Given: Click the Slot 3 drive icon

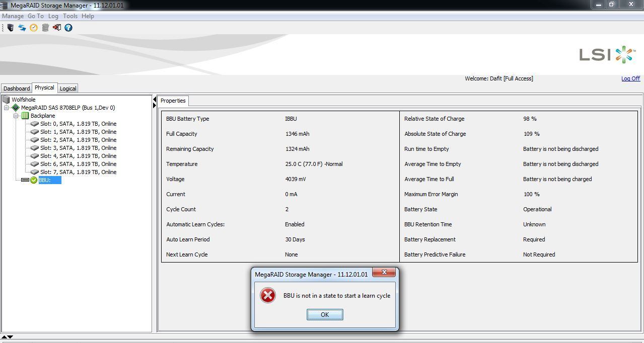Looking at the screenshot, I should 35,148.
